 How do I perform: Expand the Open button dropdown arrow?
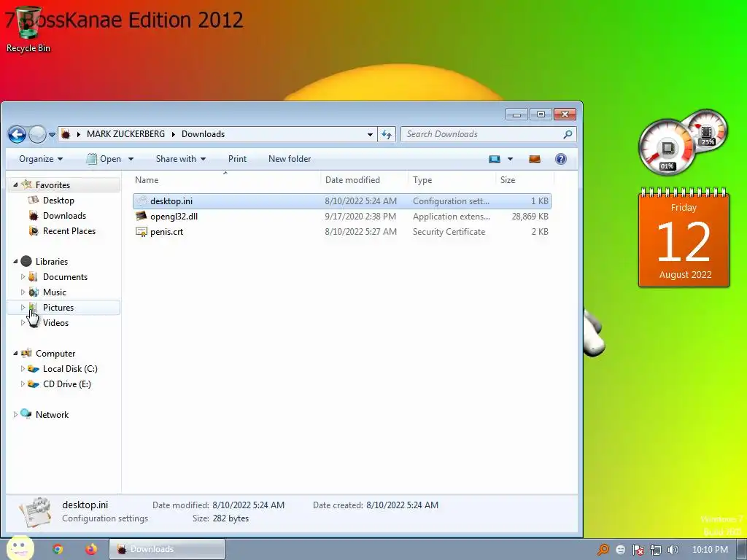tap(131, 159)
